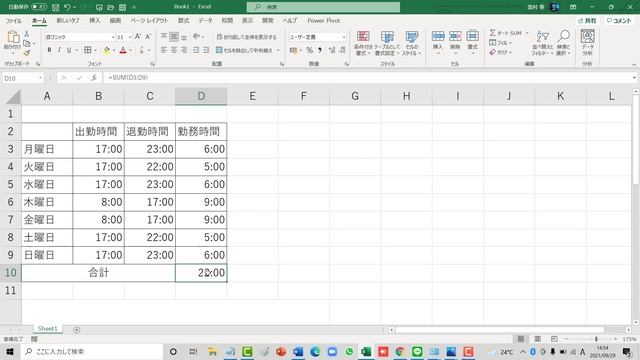Click Merge and Center (セルを結合して中央揃え)
640x360 pixels.
click(244, 50)
